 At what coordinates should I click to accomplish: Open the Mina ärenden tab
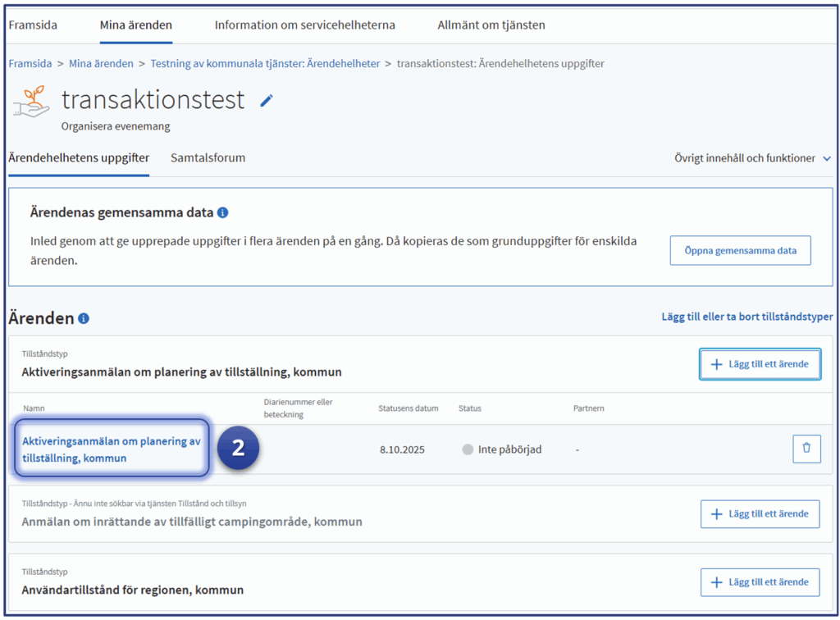click(135, 25)
